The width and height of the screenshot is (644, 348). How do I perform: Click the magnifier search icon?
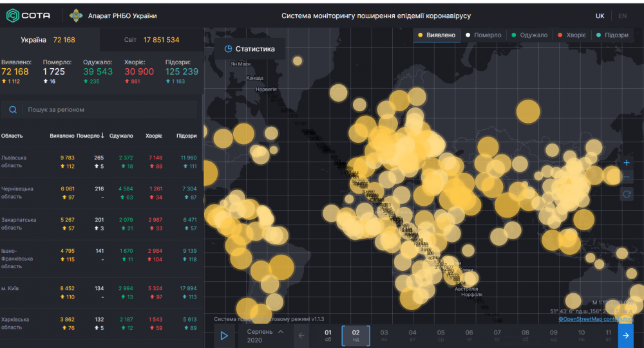point(13,110)
